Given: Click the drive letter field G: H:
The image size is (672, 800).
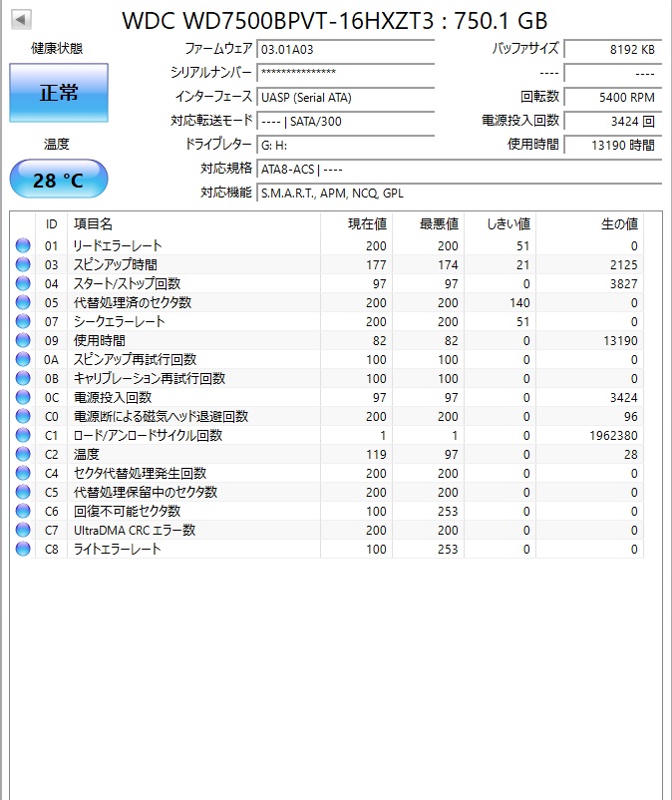Looking at the screenshot, I should [x=345, y=146].
